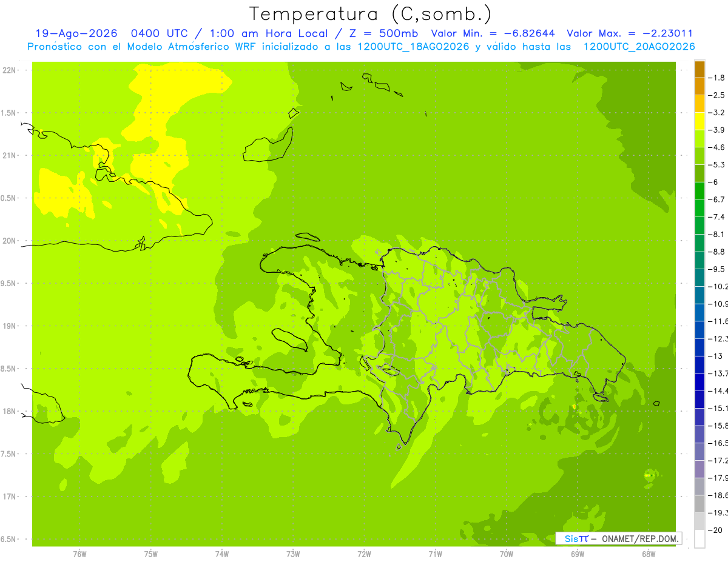The width and height of the screenshot is (728, 562).
Task: Click the '-2.5' colorbar label
Action: pos(716,95)
